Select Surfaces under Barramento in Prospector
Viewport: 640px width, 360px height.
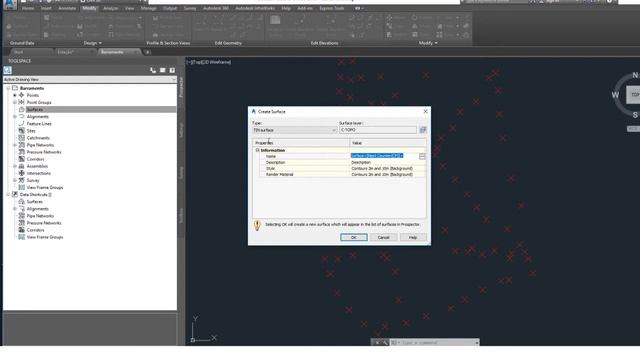pyautogui.click(x=35, y=109)
